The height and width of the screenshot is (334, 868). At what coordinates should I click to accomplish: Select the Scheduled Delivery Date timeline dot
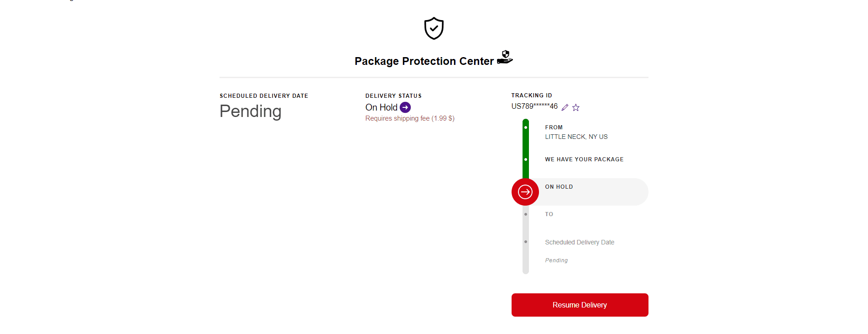(526, 242)
